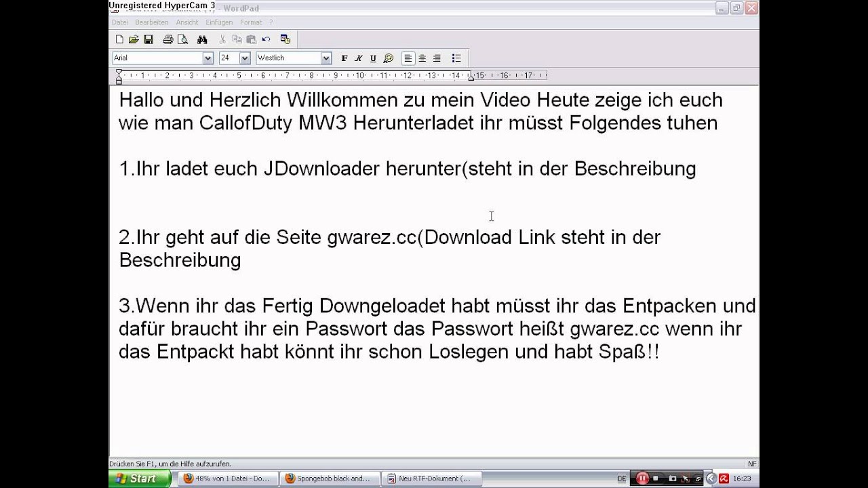Image resolution: width=868 pixels, height=488 pixels.
Task: Create a new document with the New icon
Action: coord(119,40)
